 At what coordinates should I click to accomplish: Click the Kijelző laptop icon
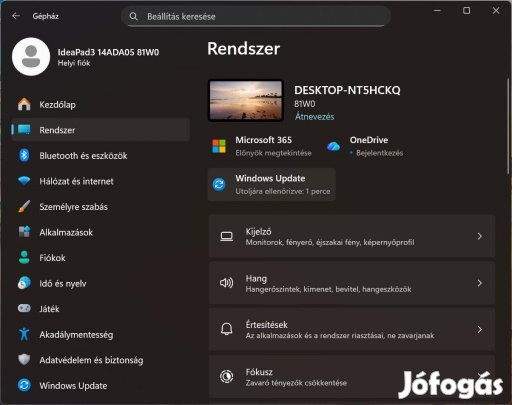point(227,236)
